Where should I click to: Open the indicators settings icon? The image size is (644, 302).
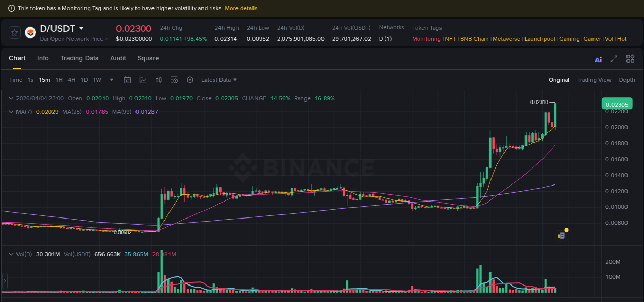(174, 80)
